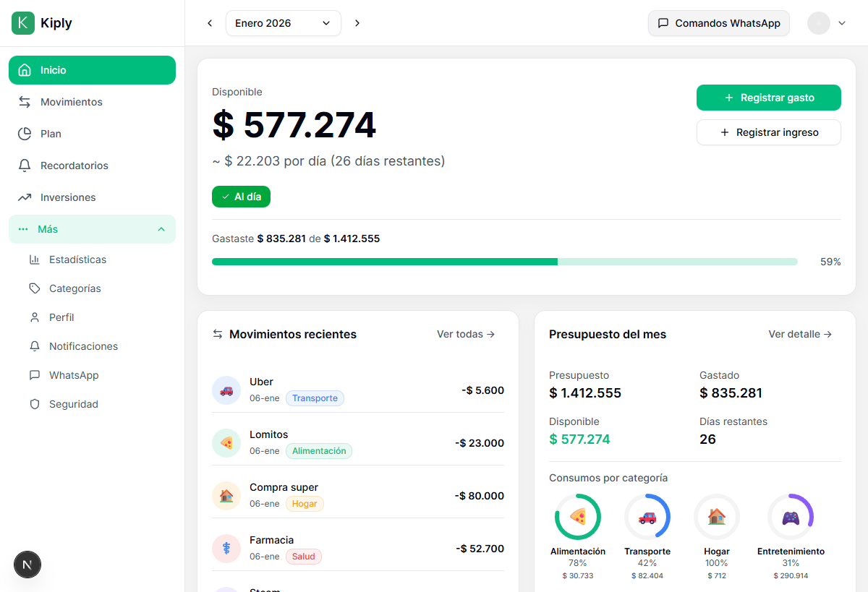Image resolution: width=868 pixels, height=592 pixels.
Task: Open the Entretenimiento gamepad ring chart
Action: coord(790,517)
